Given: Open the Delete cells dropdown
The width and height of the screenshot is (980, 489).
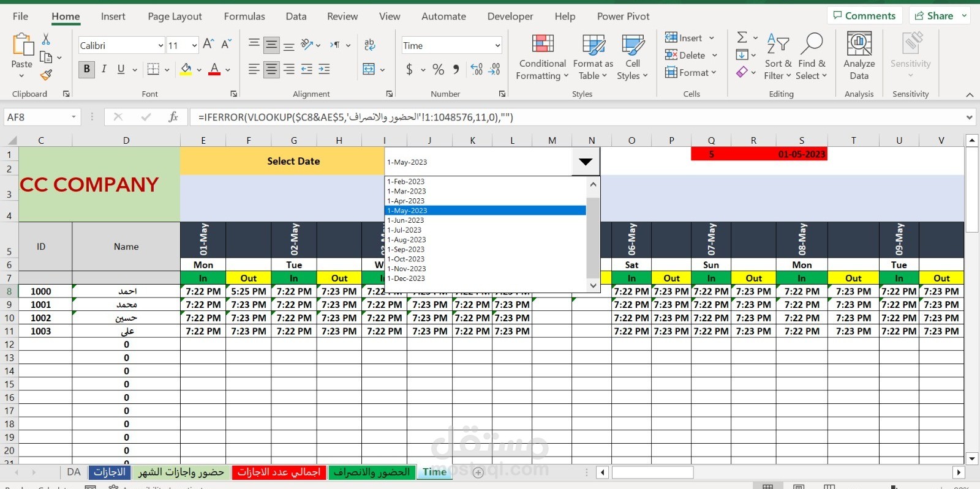Looking at the screenshot, I should (714, 55).
